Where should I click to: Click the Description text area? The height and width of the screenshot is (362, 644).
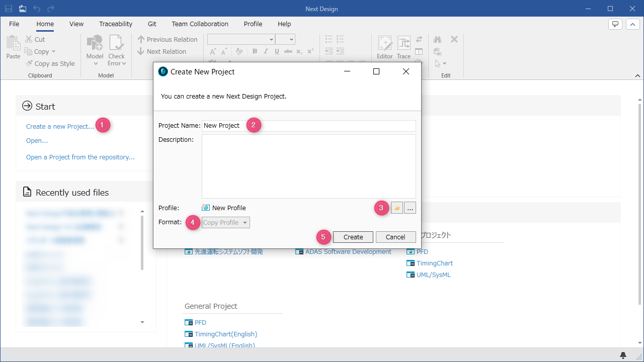[309, 166]
